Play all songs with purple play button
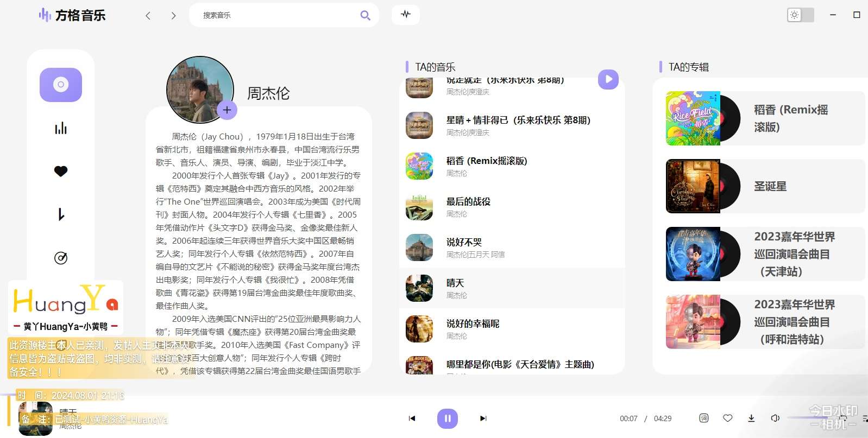 tap(608, 79)
